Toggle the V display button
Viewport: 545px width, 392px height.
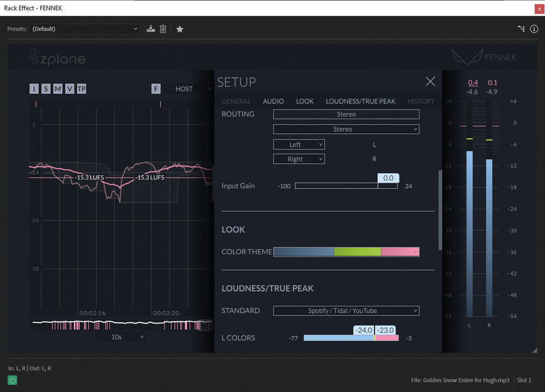click(70, 89)
